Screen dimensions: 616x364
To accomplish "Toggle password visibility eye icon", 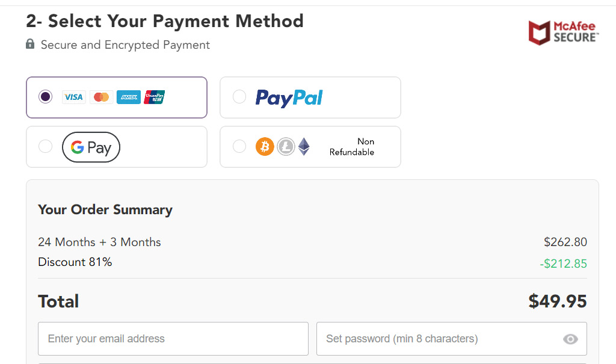I will (x=570, y=339).
